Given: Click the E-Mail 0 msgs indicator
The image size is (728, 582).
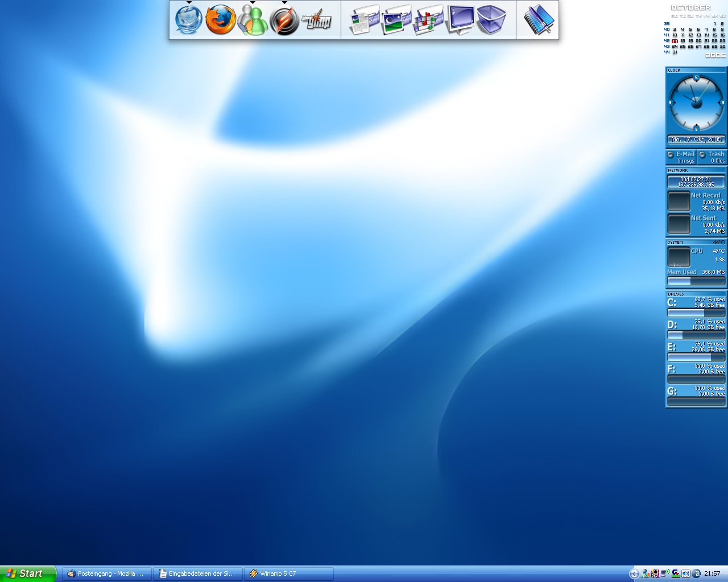Looking at the screenshot, I should (681, 157).
